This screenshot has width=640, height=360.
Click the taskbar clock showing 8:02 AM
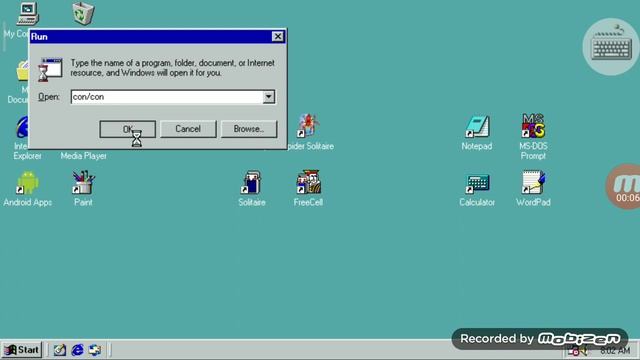(x=615, y=351)
